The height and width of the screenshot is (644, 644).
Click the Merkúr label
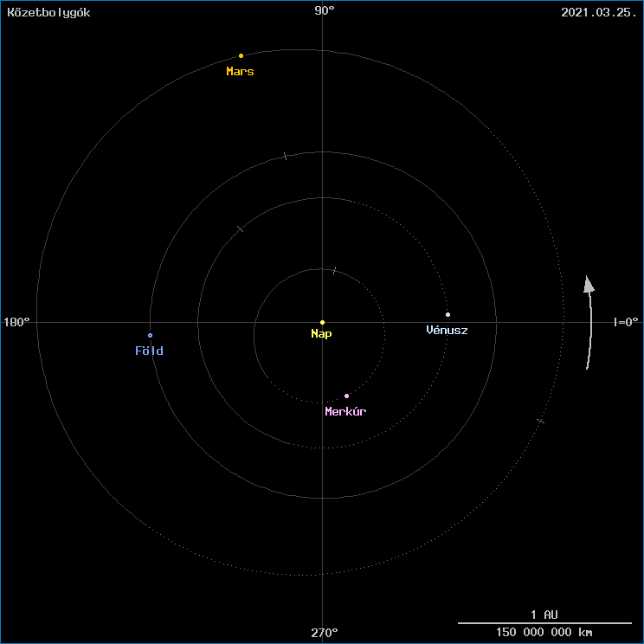tap(345, 411)
